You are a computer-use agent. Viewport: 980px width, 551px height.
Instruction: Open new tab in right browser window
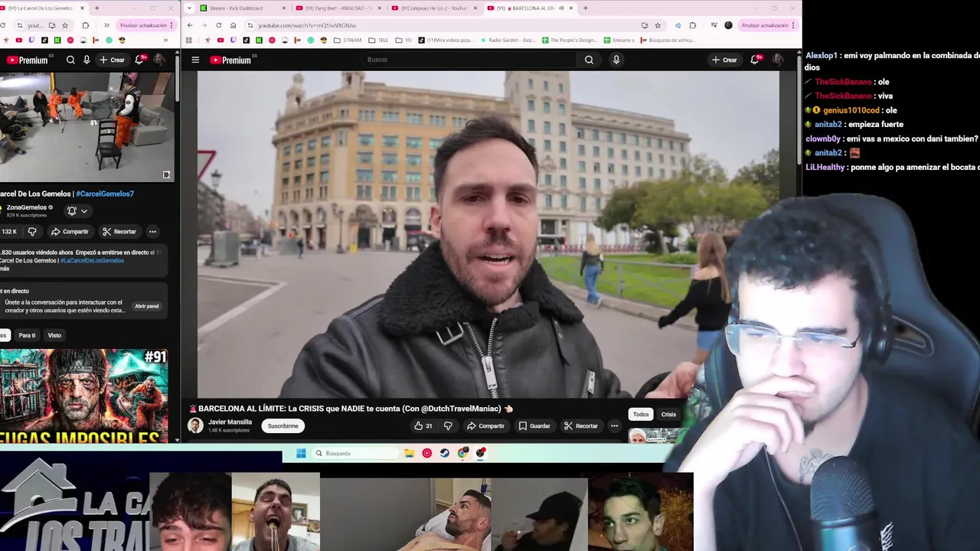[x=586, y=8]
